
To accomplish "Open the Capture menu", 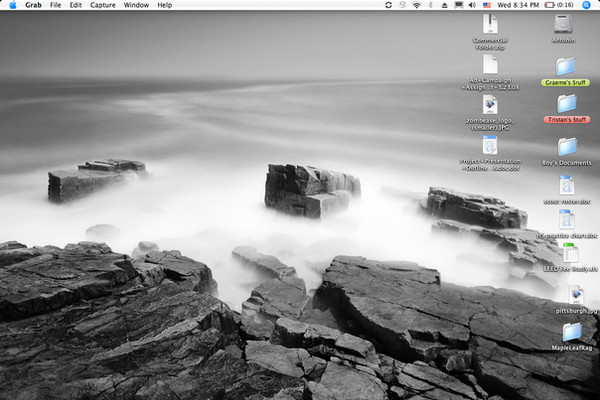I will [102, 5].
